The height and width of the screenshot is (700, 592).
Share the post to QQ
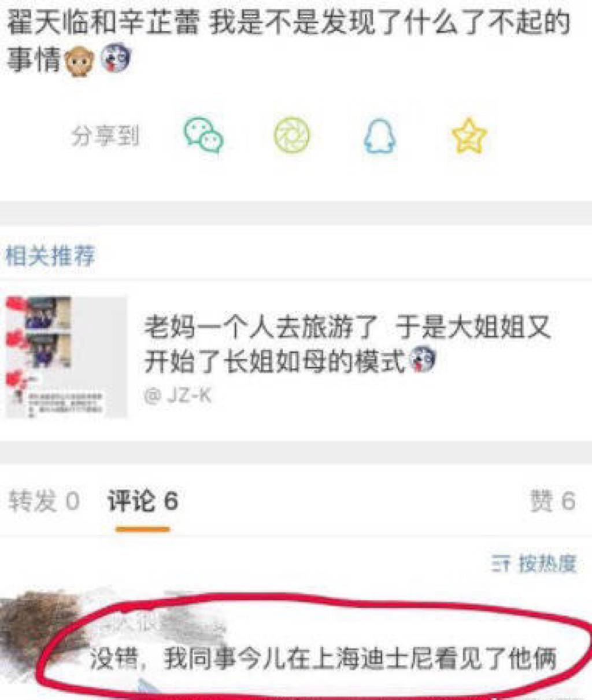click(x=379, y=135)
